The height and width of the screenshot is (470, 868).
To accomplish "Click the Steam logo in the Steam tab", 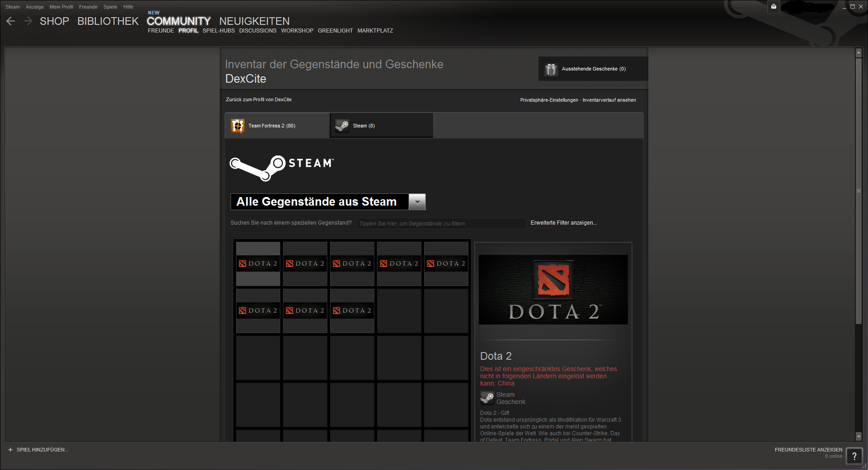I will [x=342, y=126].
